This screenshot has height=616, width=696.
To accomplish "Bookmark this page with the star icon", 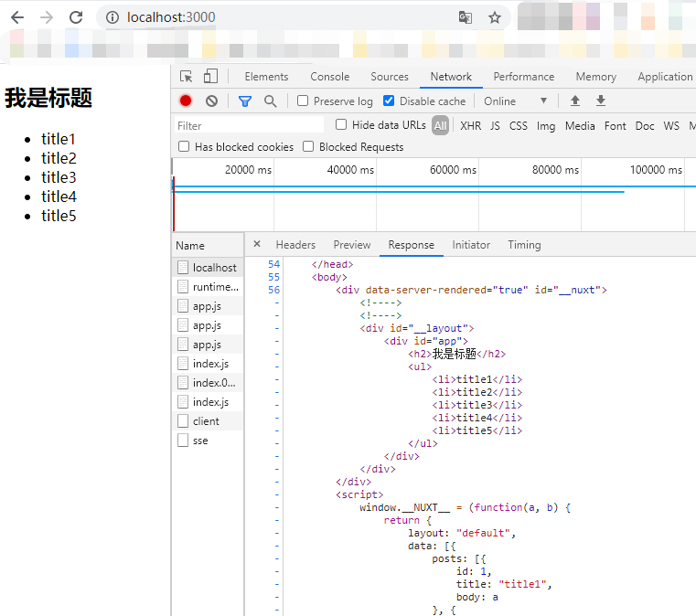I will (x=495, y=17).
